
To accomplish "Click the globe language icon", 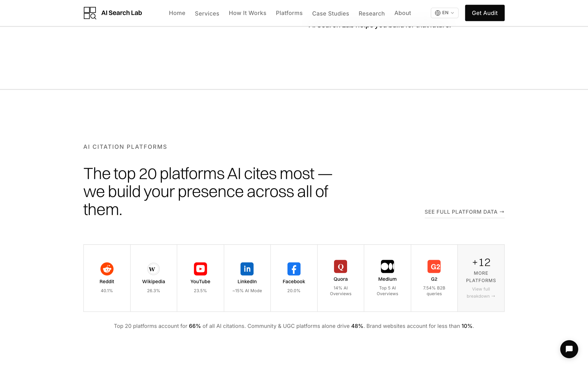I will [x=437, y=13].
